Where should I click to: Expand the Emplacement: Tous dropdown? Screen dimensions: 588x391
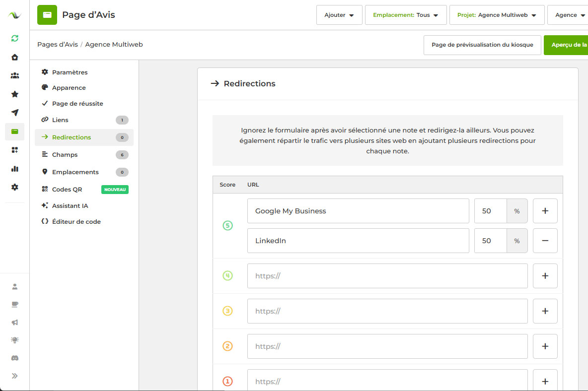[x=405, y=15]
